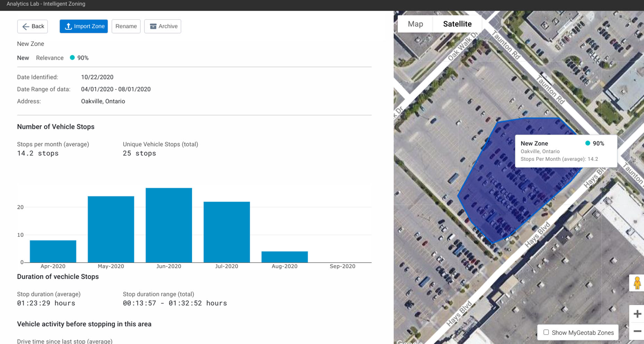Click the Back button
The width and height of the screenshot is (644, 344).
(x=32, y=26)
